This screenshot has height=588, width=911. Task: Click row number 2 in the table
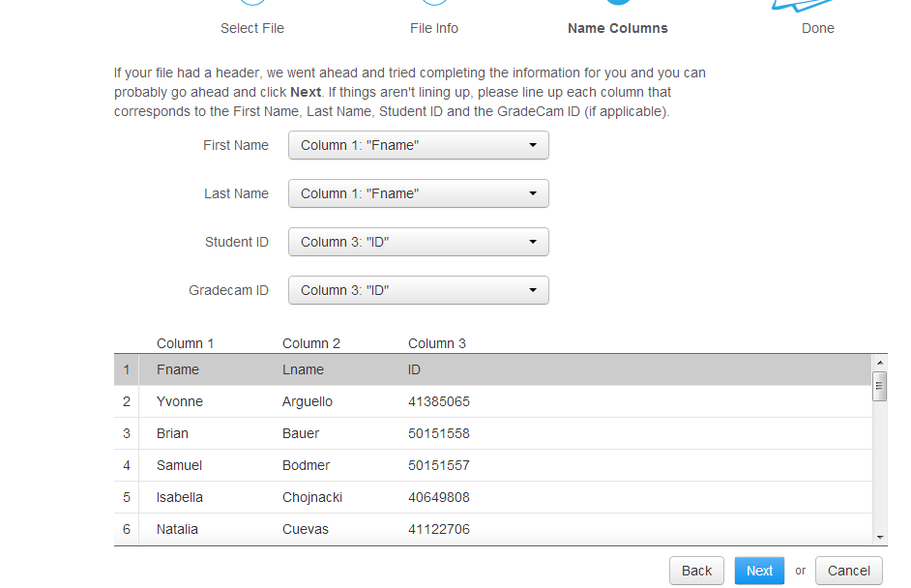point(127,401)
